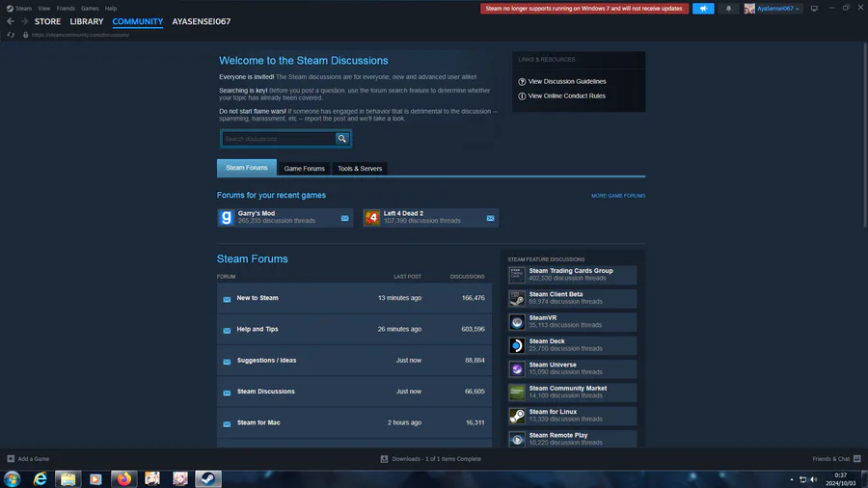Open the Suggestions / Ideas forum

[x=266, y=360]
